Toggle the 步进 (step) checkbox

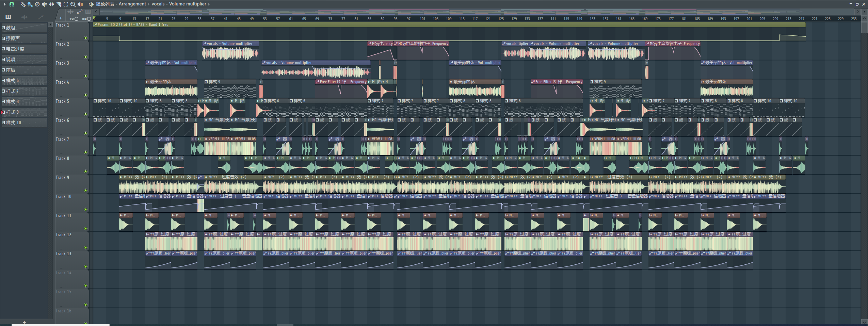[x=76, y=19]
